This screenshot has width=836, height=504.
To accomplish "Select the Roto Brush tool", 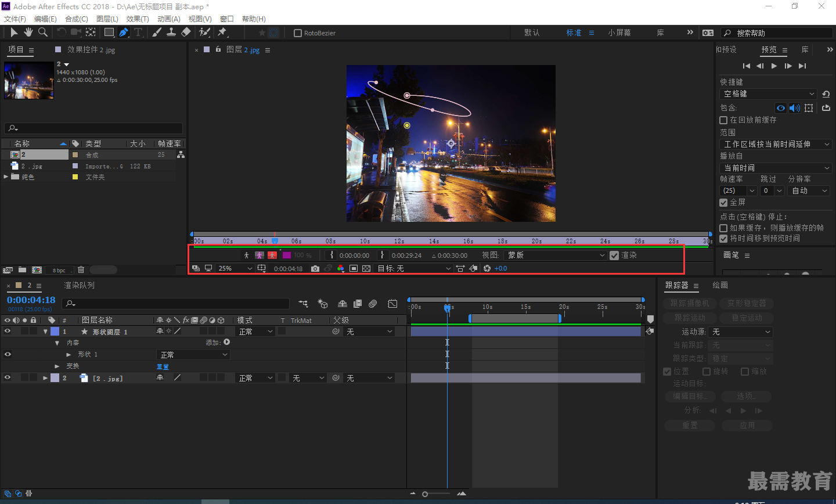I will 204,33.
